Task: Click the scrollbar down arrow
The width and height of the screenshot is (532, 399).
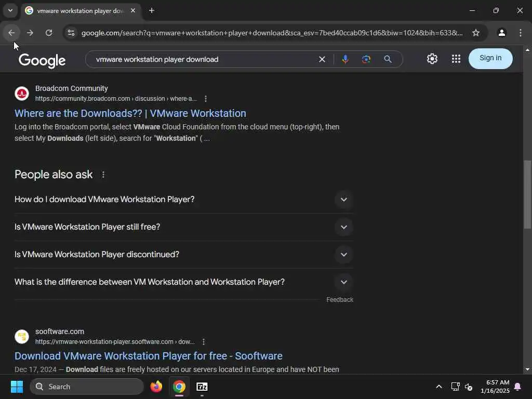Action: (527, 369)
